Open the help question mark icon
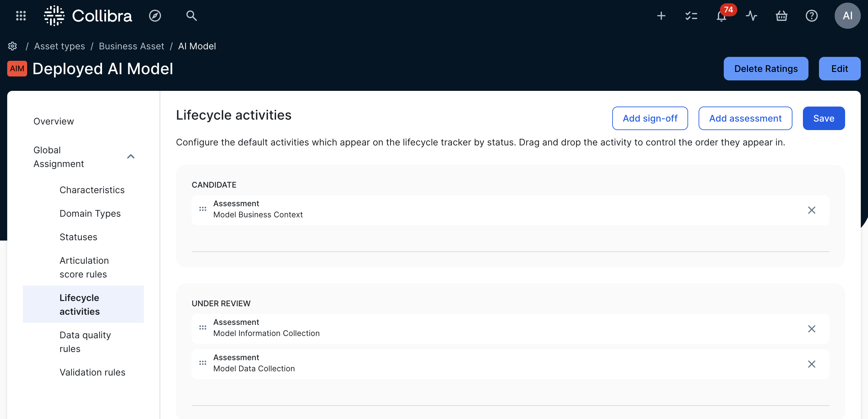The height and width of the screenshot is (419, 868). pyautogui.click(x=811, y=15)
